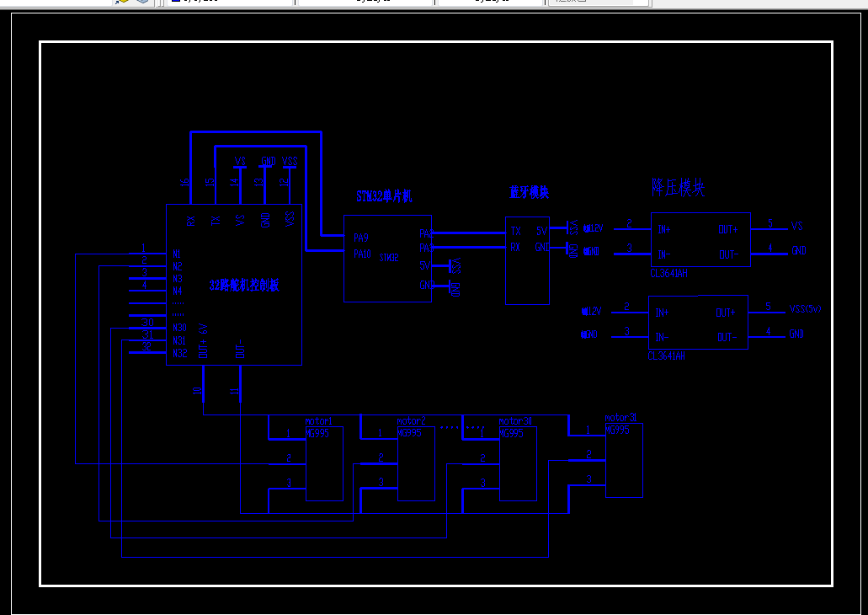
Task: Select the "32路舵机控制板" label
Action: coord(244,285)
